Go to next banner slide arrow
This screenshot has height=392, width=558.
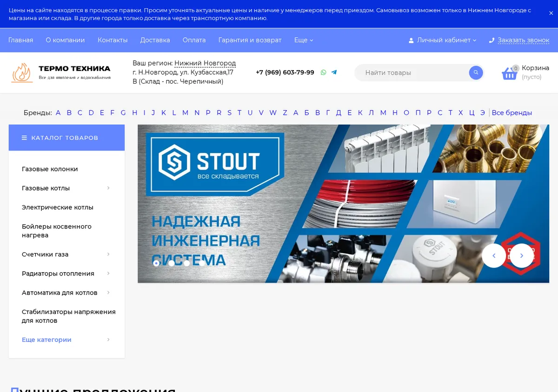tap(522, 255)
